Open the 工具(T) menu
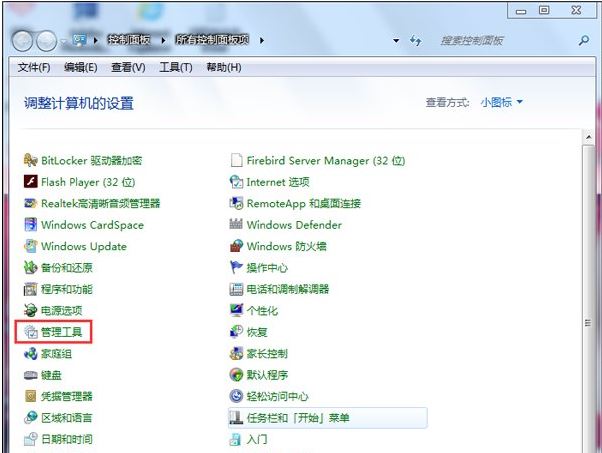The height and width of the screenshot is (453, 602). pos(176,68)
